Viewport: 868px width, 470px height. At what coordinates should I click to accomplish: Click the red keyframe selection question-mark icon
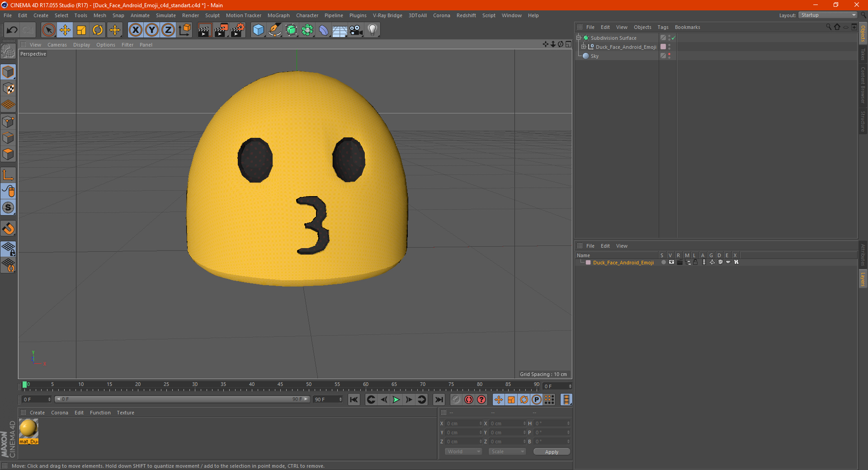[481, 399]
